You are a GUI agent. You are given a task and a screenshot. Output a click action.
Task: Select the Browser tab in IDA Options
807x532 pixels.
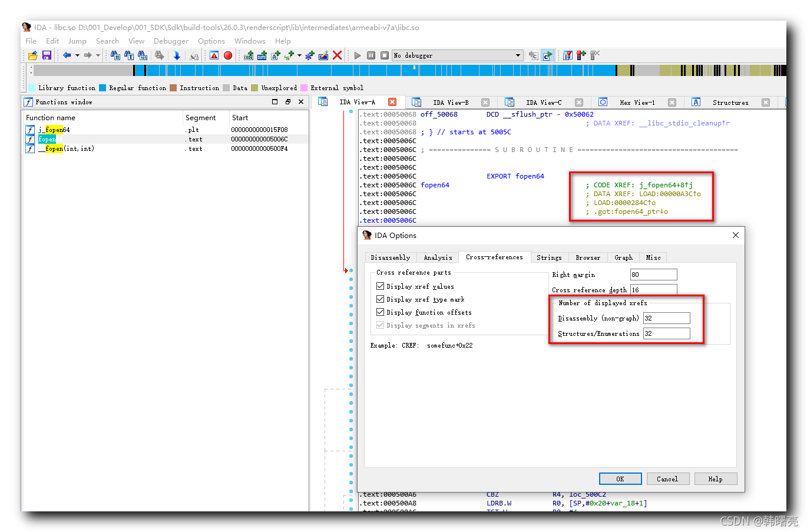(x=588, y=257)
